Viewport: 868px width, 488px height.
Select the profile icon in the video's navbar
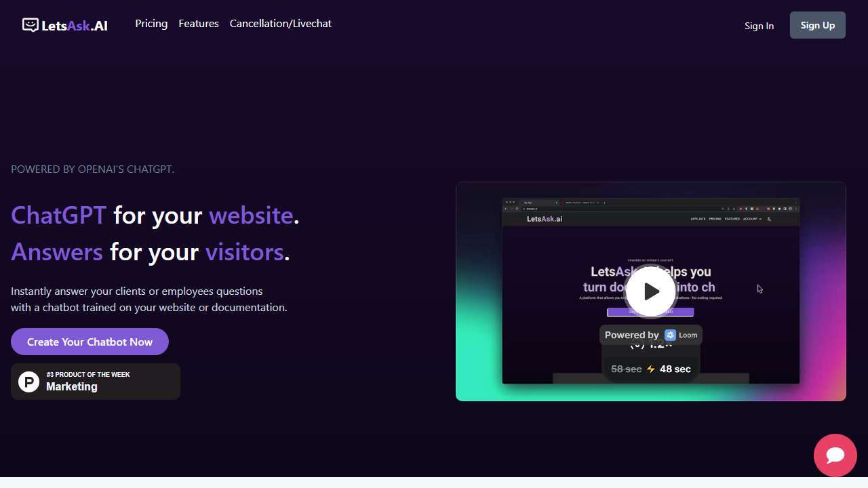(x=769, y=219)
